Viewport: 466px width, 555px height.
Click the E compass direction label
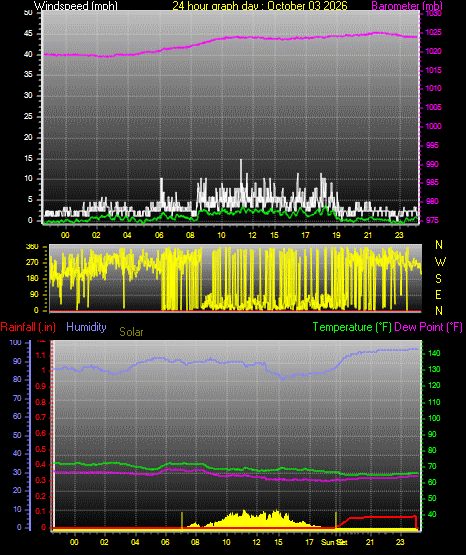[x=438, y=295]
